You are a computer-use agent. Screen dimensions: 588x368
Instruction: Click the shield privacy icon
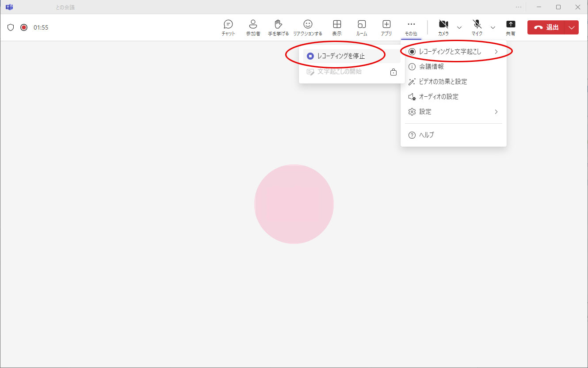click(11, 27)
